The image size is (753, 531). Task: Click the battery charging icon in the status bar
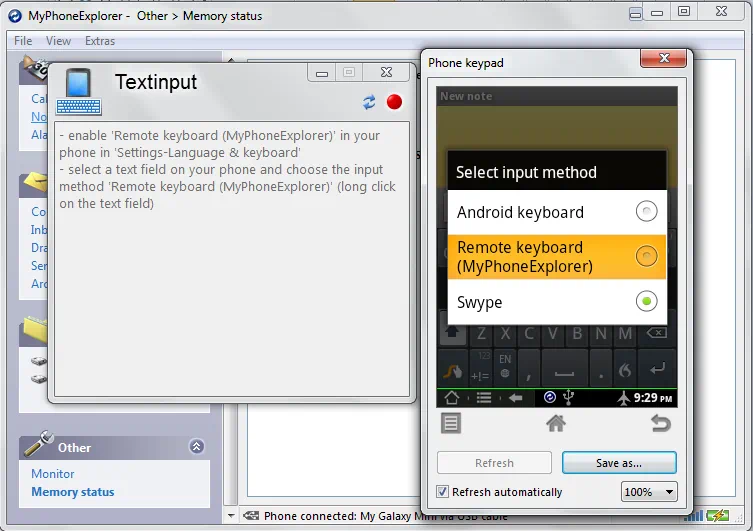click(717, 516)
